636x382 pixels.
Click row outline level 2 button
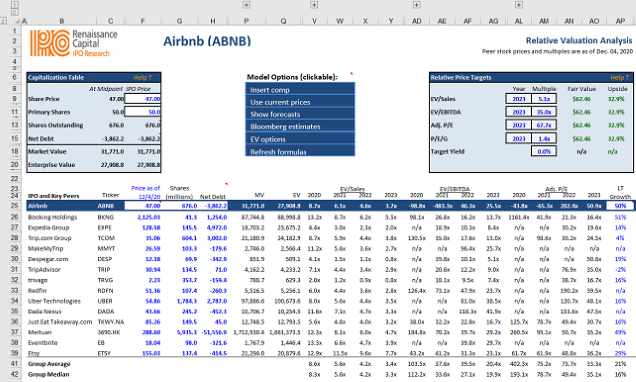[x=3, y=21]
